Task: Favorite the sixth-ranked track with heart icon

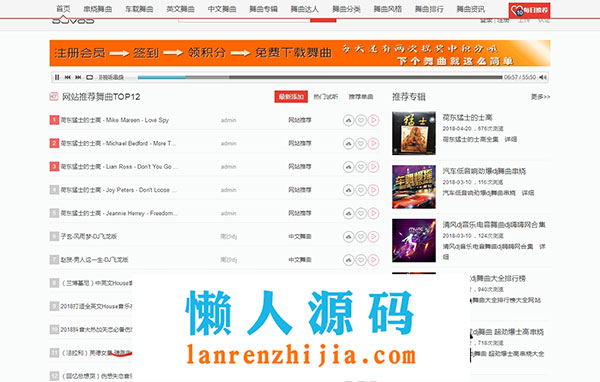Action: pos(361,237)
